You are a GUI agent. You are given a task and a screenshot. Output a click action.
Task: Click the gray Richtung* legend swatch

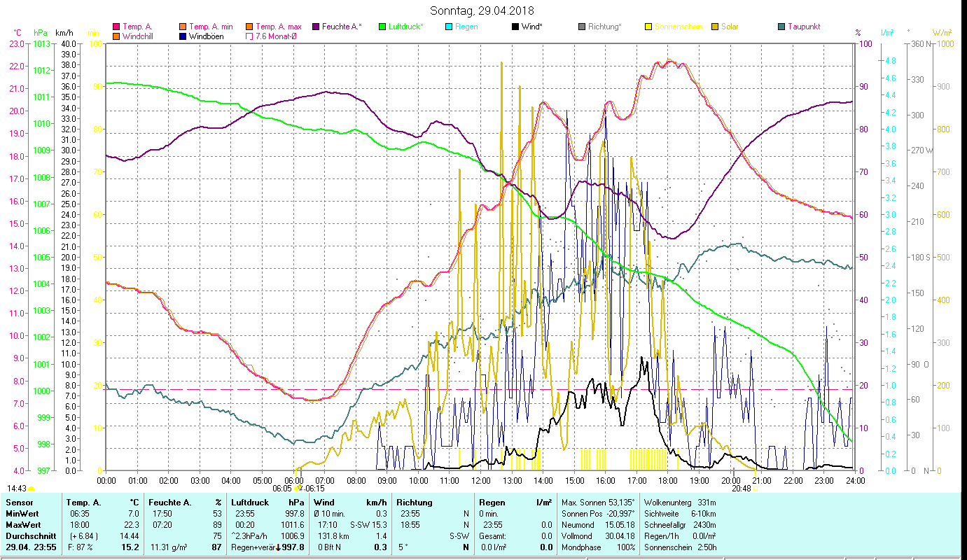pyautogui.click(x=581, y=27)
